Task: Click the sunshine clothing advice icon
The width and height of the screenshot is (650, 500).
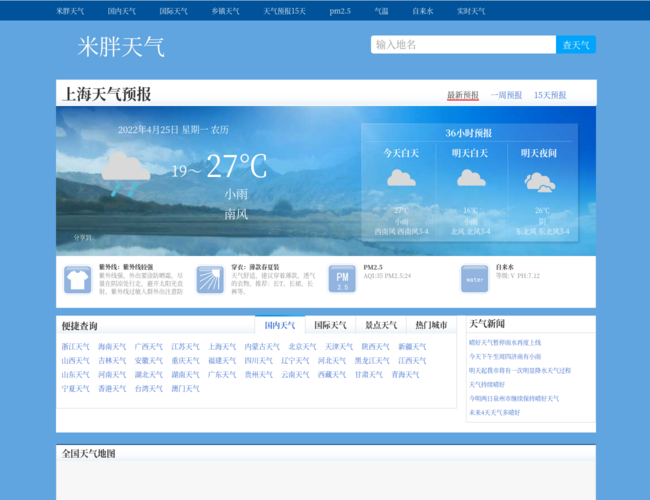Action: 210,280
